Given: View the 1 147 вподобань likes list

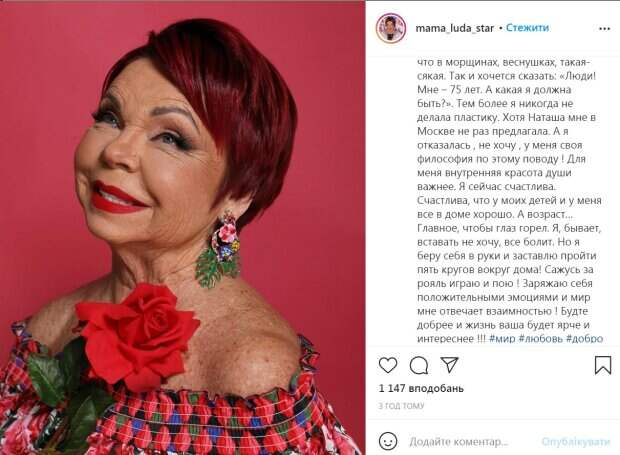Looking at the screenshot, I should 421,389.
